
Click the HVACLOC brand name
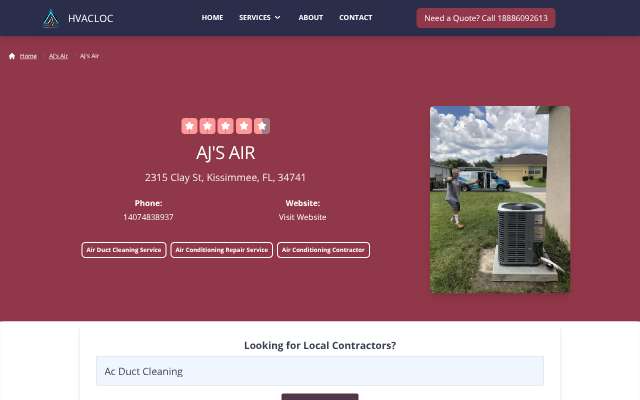[x=91, y=18]
